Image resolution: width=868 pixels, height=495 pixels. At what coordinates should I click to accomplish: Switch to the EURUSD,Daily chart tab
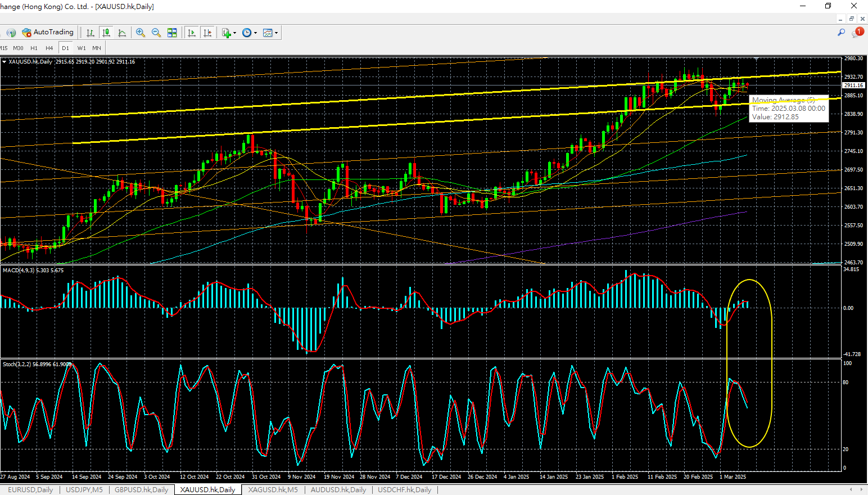point(30,490)
